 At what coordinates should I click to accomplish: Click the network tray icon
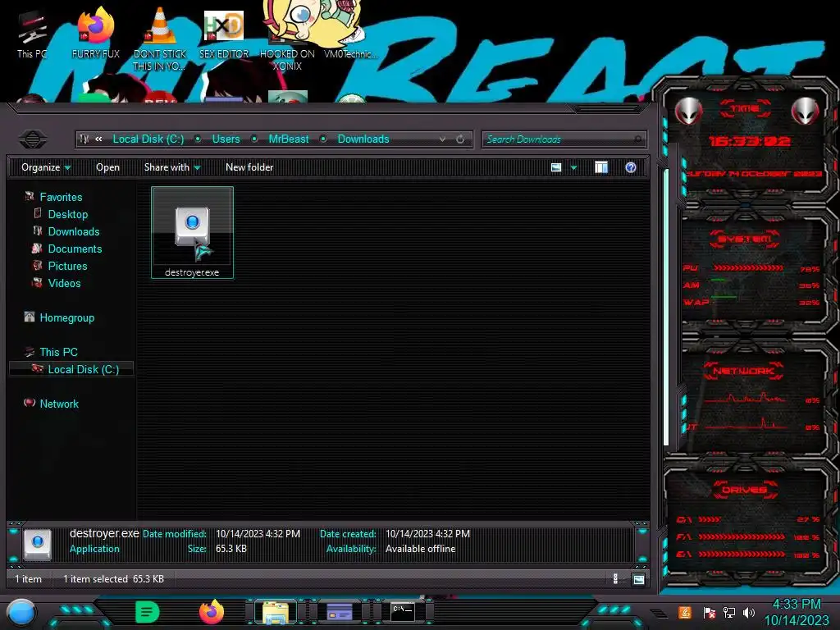pos(729,612)
